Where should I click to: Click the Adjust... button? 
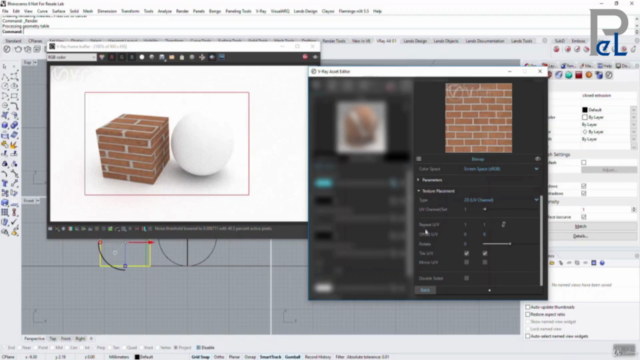coord(609,169)
